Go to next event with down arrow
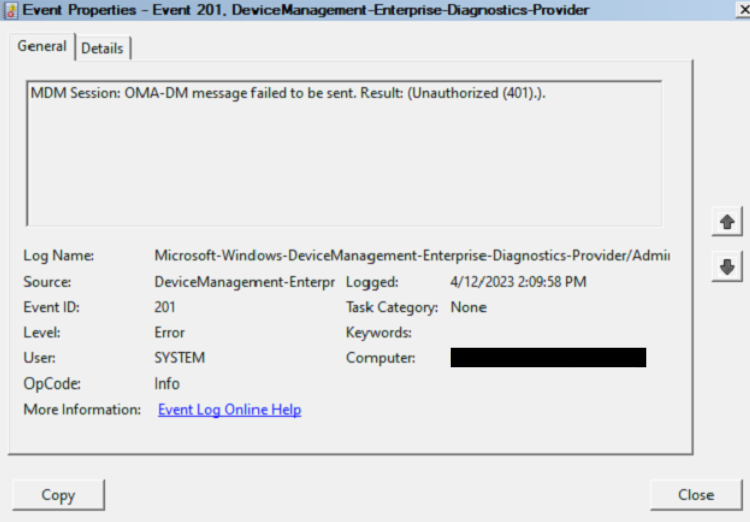The width and height of the screenshot is (750, 522). tap(727, 266)
